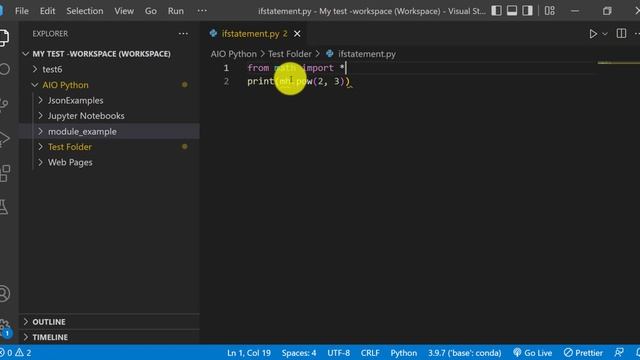Click AIO Python in breadcrumb
The image size is (640, 360).
coord(233,54)
